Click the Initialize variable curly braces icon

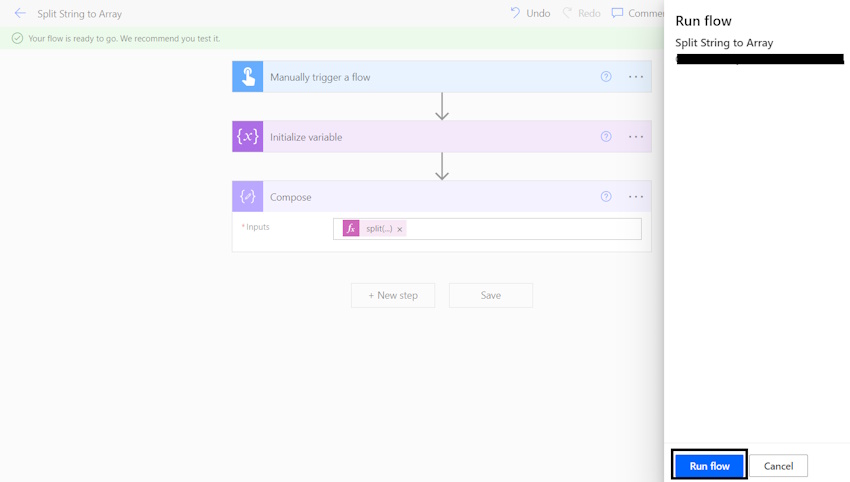pos(248,136)
